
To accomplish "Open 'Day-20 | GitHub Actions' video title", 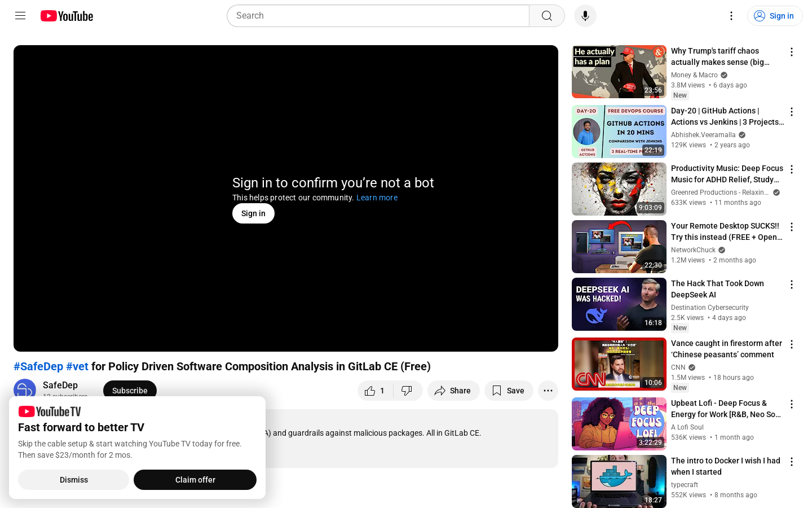I will coord(727,116).
